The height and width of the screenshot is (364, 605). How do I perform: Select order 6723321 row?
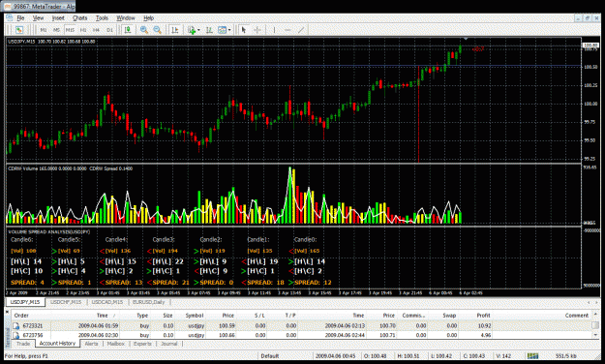(301, 326)
